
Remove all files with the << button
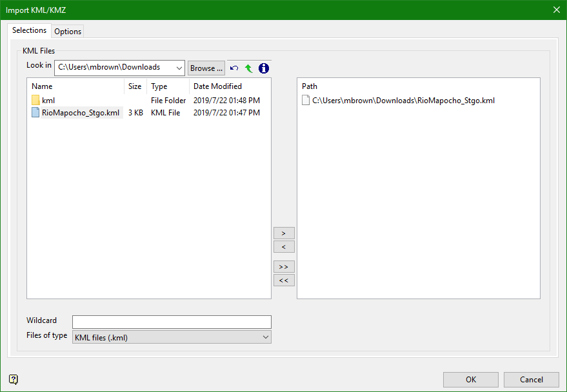(x=284, y=280)
